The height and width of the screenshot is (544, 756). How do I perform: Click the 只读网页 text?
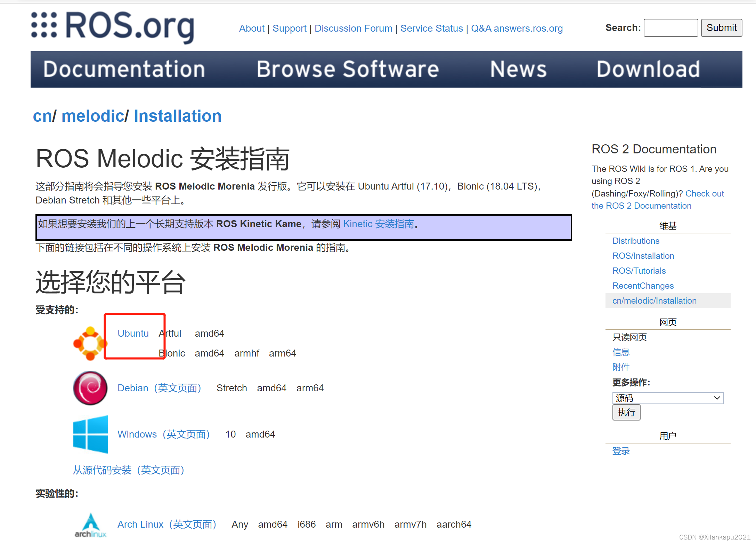tap(629, 337)
